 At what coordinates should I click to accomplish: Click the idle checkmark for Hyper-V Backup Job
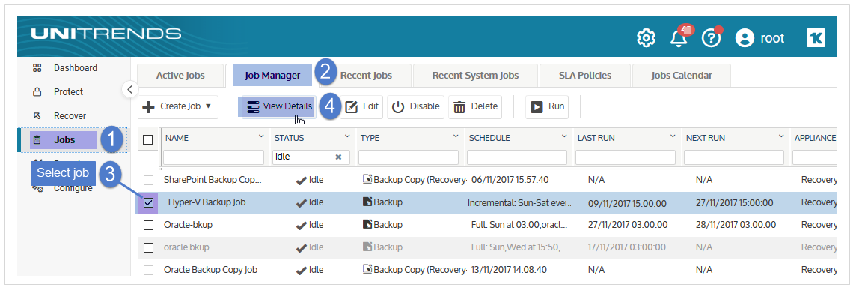[x=301, y=203]
